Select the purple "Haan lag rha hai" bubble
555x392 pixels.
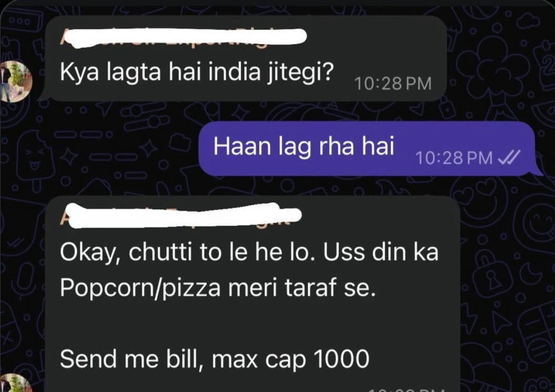coord(366,148)
